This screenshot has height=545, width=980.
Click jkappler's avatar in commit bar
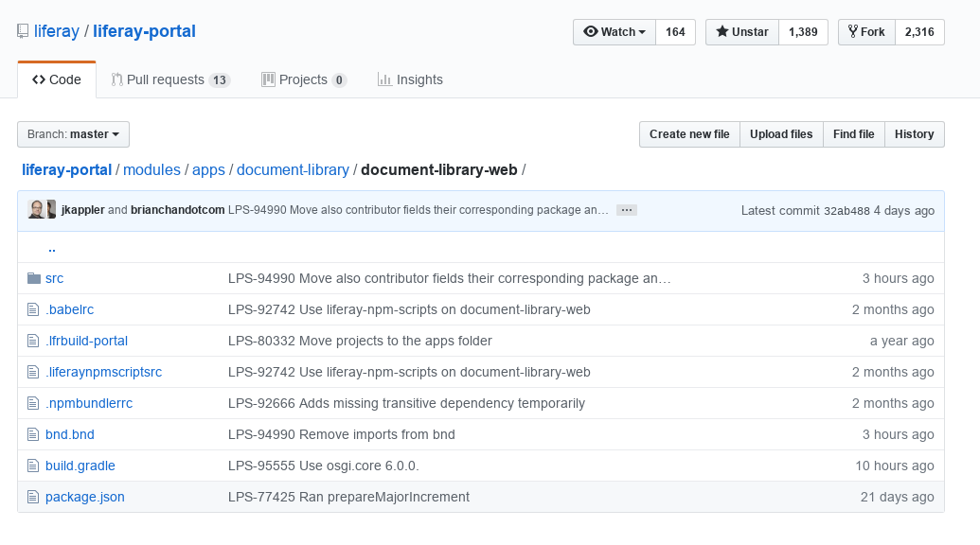(37, 210)
